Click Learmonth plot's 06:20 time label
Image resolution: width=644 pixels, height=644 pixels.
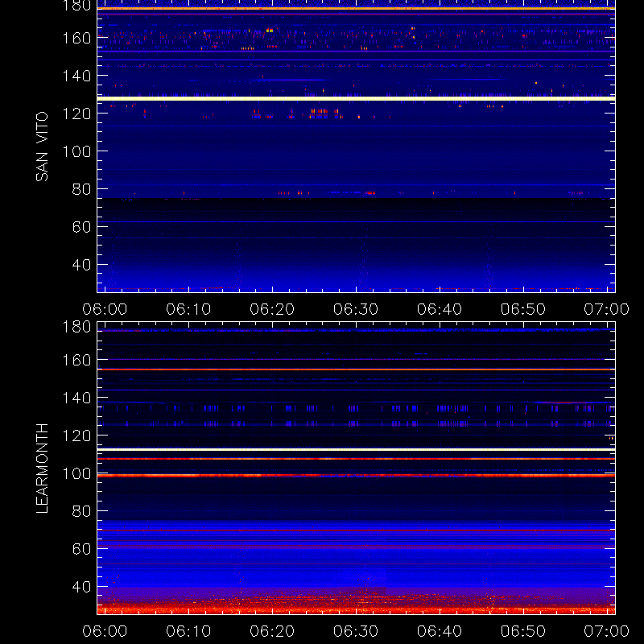[272, 631]
